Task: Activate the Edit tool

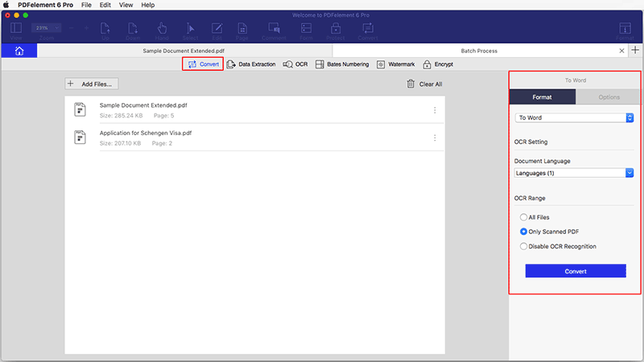Action: [217, 31]
